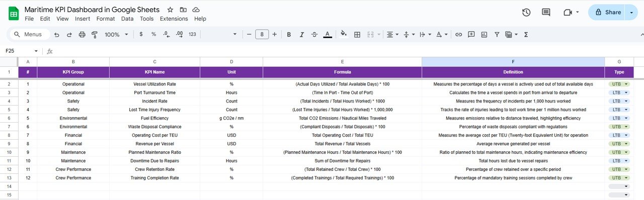Click the font size field
This screenshot has height=200, width=644.
coord(262,35)
